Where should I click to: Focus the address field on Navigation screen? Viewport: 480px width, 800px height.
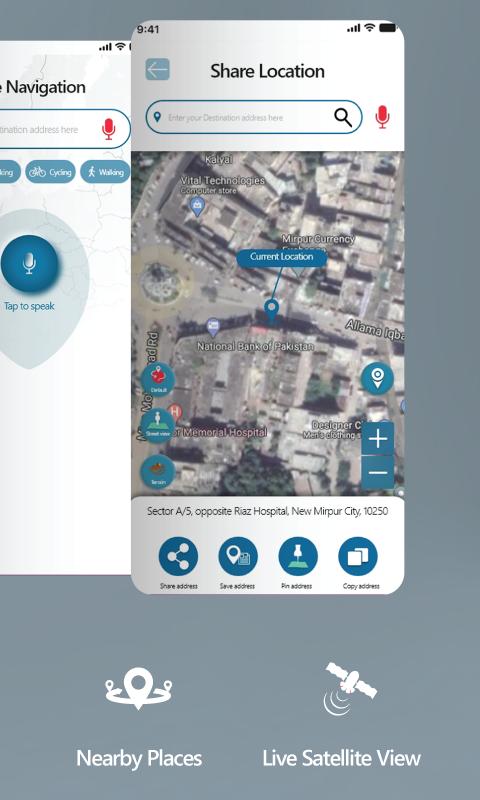(65, 129)
